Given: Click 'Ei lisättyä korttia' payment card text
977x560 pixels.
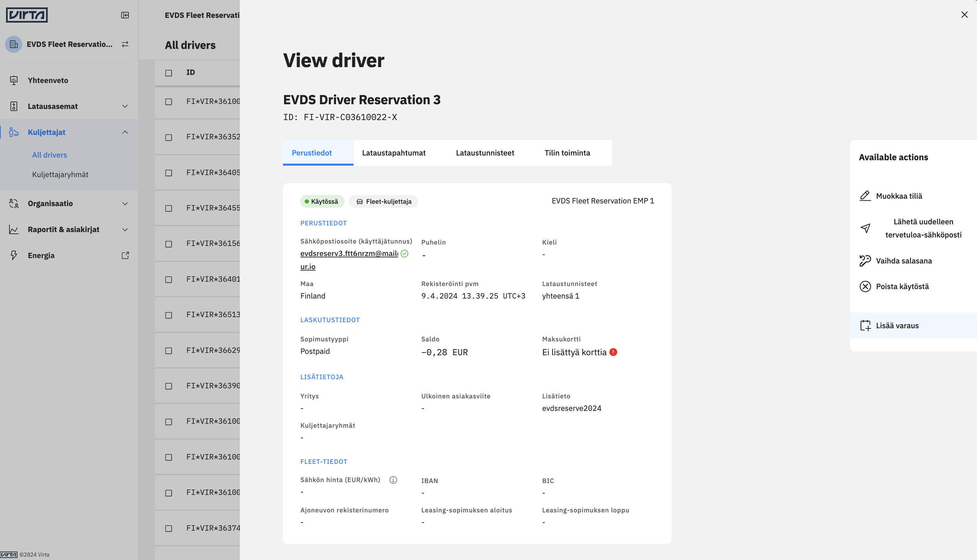Looking at the screenshot, I should [574, 352].
